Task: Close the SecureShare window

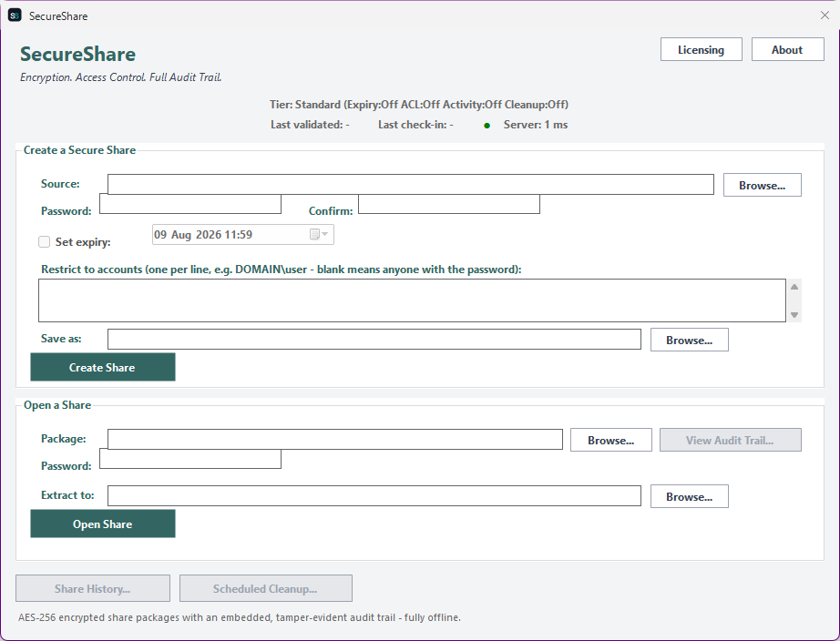Action: pyautogui.click(x=825, y=15)
